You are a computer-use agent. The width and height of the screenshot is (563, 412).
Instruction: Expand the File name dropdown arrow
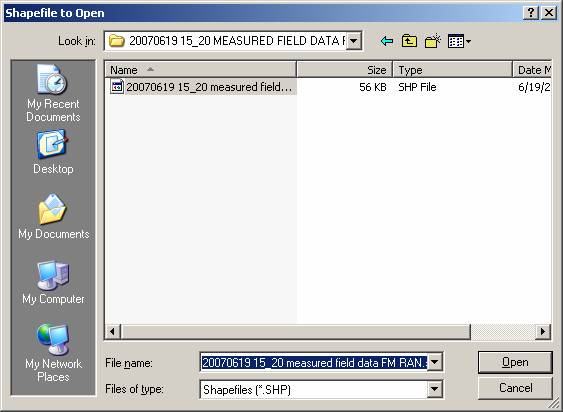[x=434, y=362]
